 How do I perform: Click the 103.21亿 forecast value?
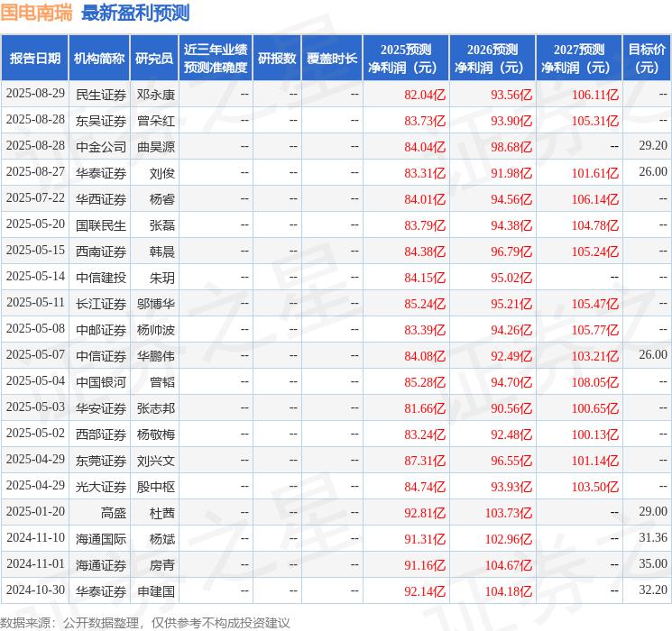click(x=595, y=356)
